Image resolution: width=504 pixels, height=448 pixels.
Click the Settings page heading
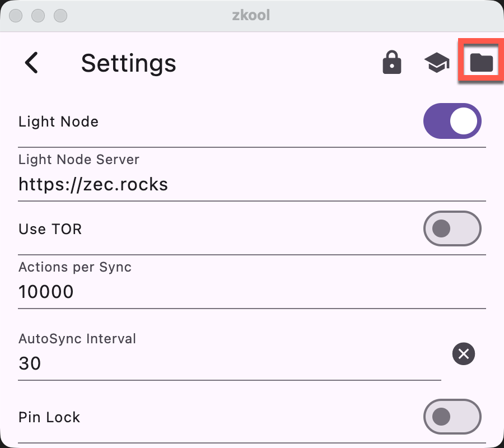click(x=128, y=63)
